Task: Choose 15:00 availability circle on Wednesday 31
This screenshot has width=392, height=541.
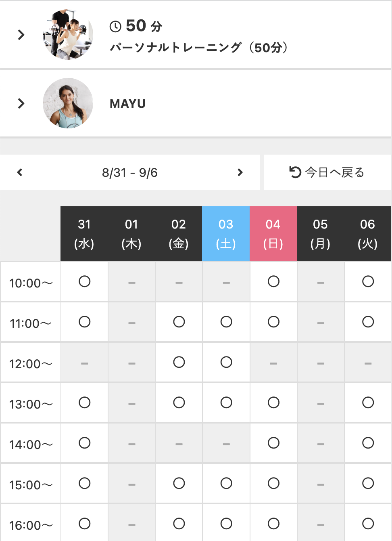Action: (85, 483)
